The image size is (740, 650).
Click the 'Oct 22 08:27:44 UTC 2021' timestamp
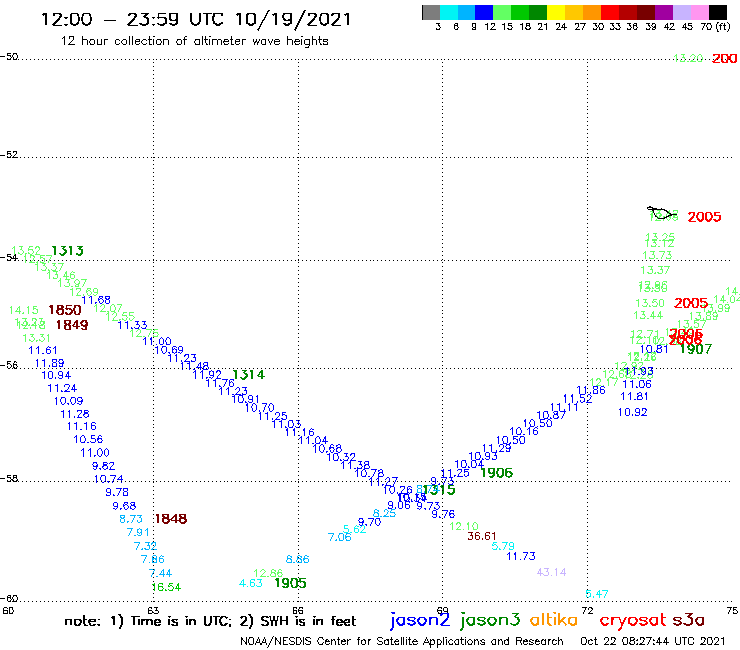[x=652, y=641]
